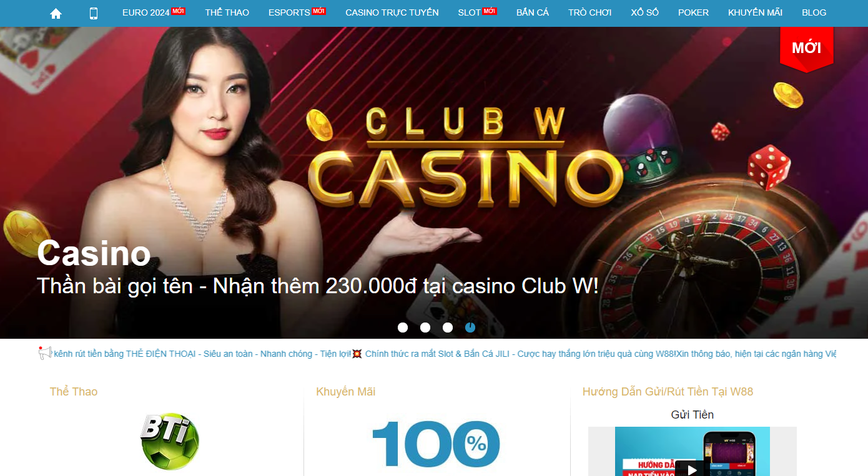Click the Club W Casino banner
This screenshot has height=476, width=868.
[x=434, y=183]
